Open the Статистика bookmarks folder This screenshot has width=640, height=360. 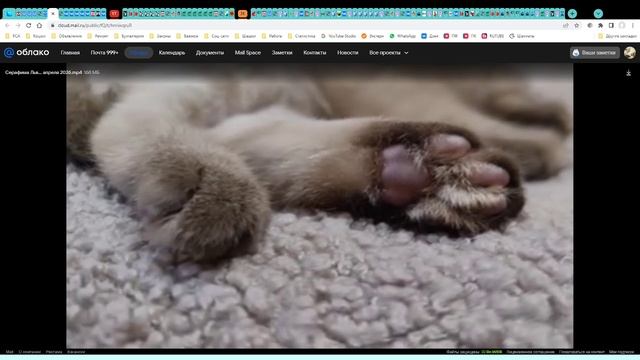point(302,36)
